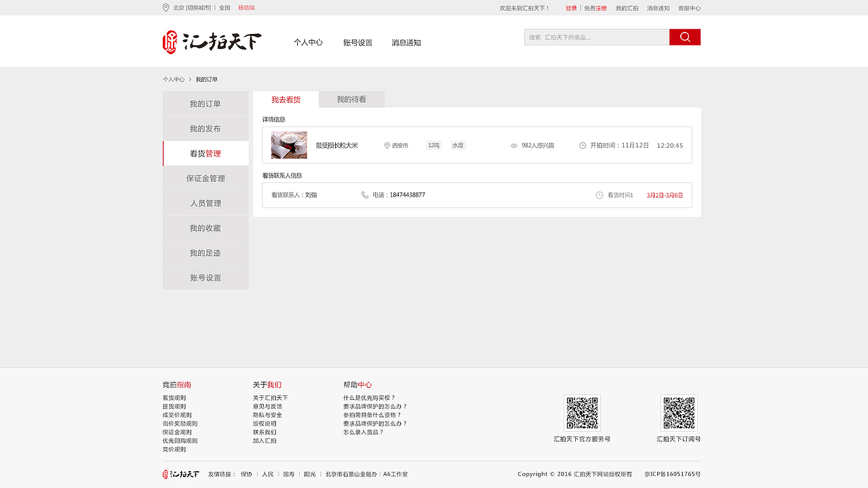This screenshot has width=868, height=488.
Task: Select 保证金管理 in the sidebar
Action: (205, 178)
